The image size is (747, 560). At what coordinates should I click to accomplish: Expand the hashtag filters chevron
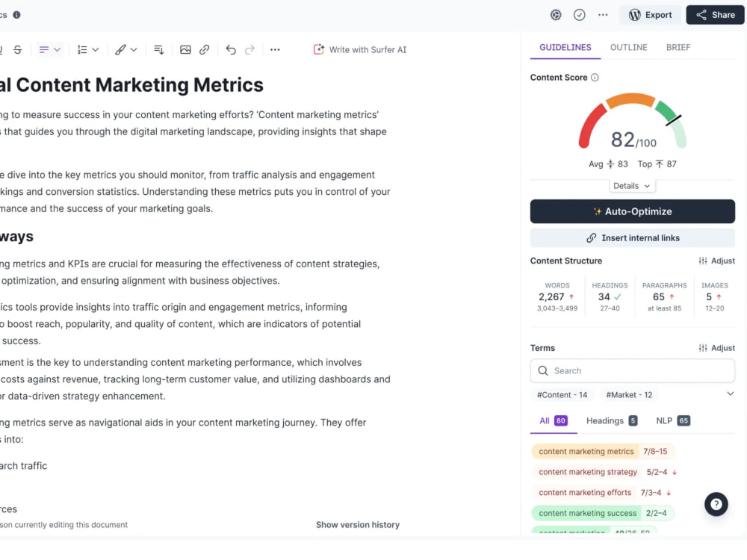730,393
